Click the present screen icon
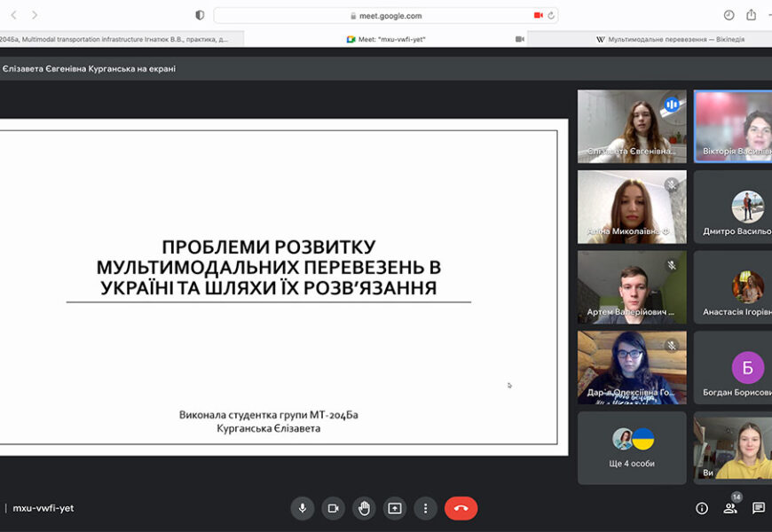Viewport: 772px width, 532px height. 395,508
